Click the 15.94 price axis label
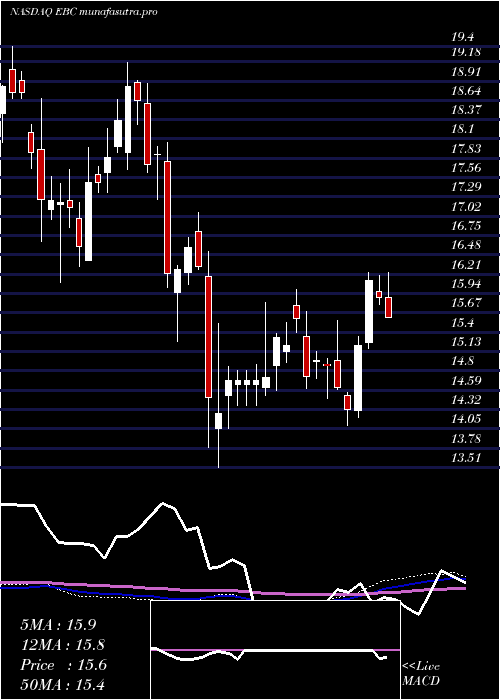This screenshot has height=700, width=500. [466, 283]
